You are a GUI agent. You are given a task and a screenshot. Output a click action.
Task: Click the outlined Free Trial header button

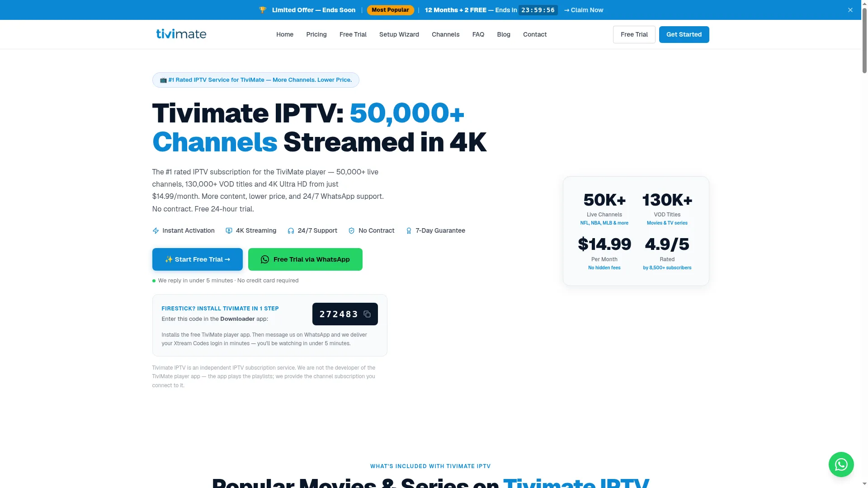[634, 35]
